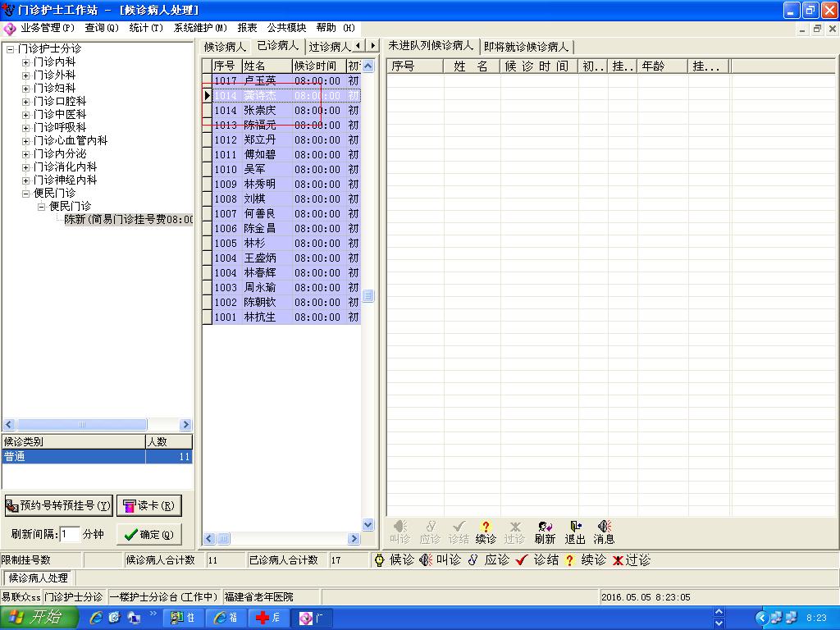This screenshot has height=630, width=840.
Task: Expand the 门诊口腔科 tree node
Action: coord(25,101)
